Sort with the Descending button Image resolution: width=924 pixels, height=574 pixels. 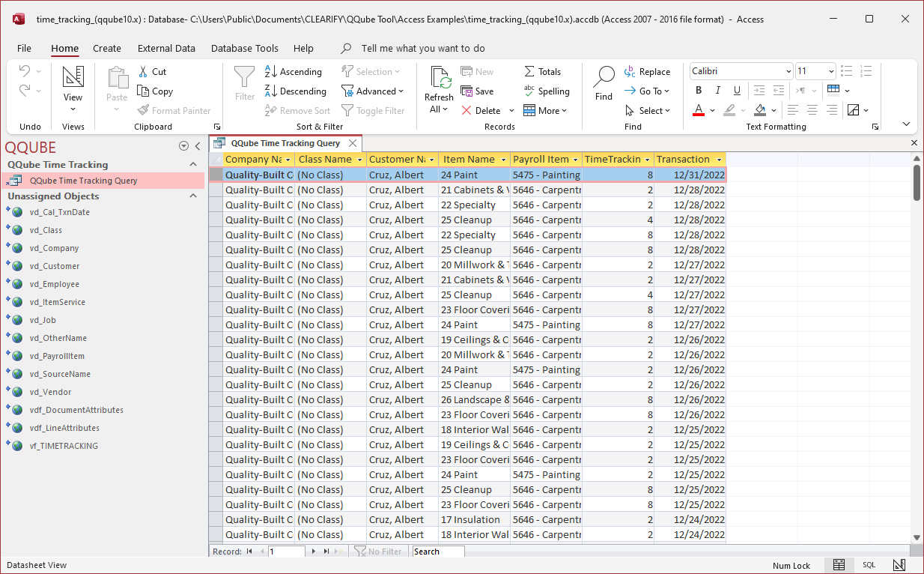[x=296, y=91]
